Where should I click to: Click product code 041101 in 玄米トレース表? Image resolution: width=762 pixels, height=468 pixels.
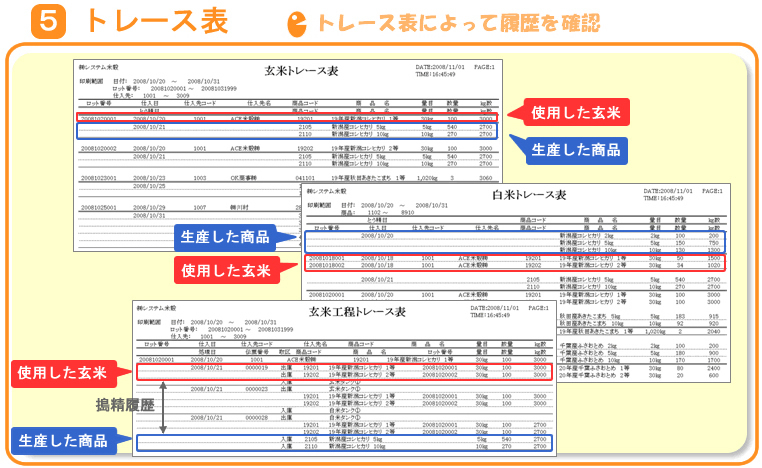point(305,178)
